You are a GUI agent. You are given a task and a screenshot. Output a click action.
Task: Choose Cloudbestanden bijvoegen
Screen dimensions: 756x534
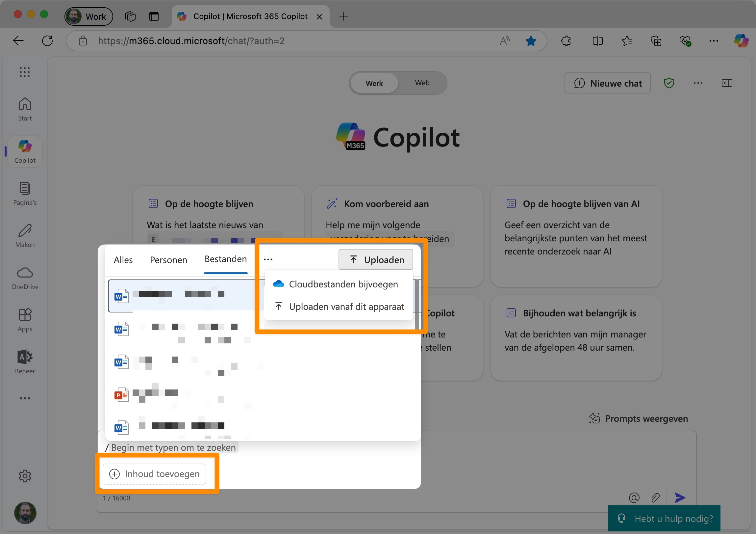tap(338, 284)
